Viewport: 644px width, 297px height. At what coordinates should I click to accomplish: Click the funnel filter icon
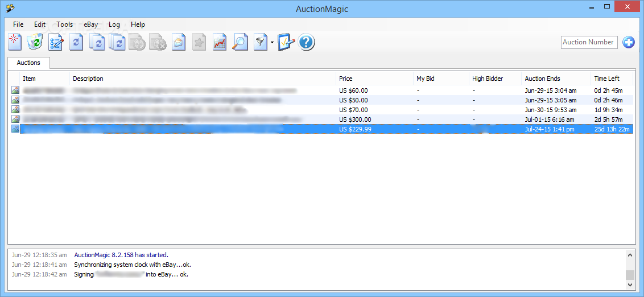click(261, 42)
